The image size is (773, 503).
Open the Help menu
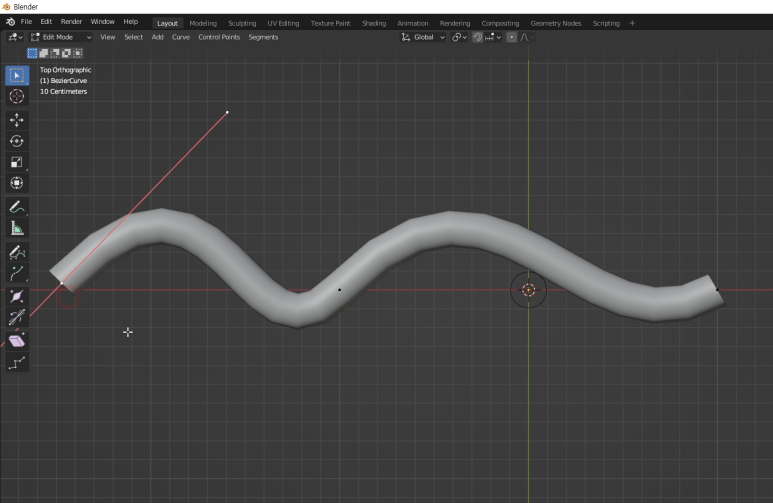(x=131, y=22)
